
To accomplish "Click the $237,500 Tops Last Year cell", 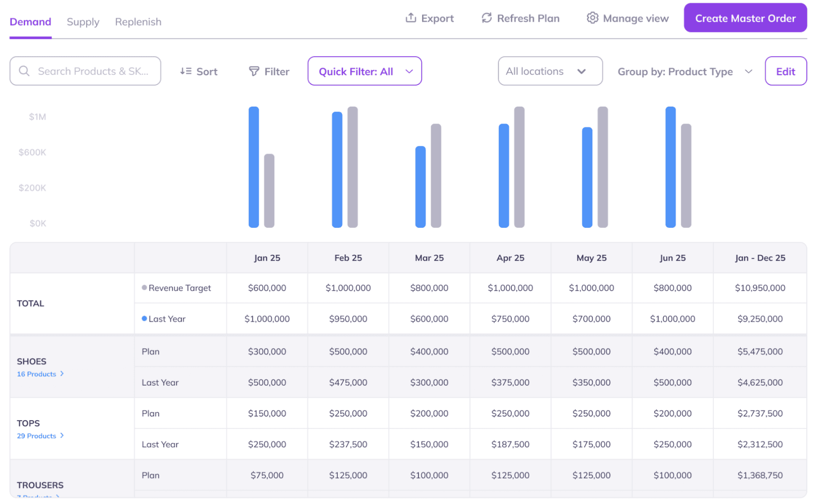I will (x=348, y=444).
